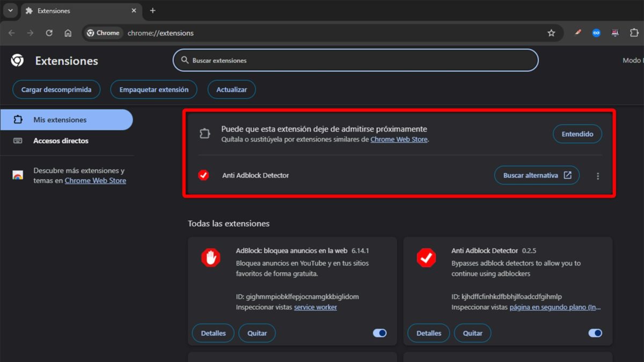This screenshot has height=362, width=644.
Task: Open página en segundo plano link
Action: (x=555, y=307)
